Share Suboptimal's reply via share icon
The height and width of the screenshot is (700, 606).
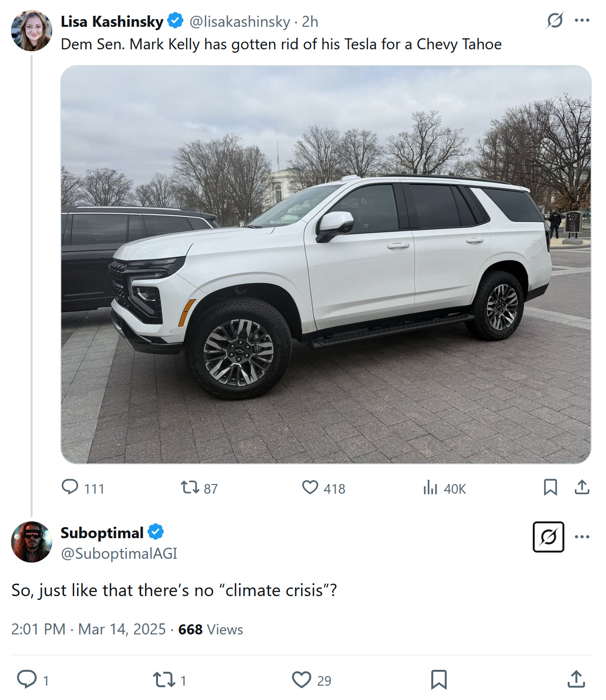point(576,679)
